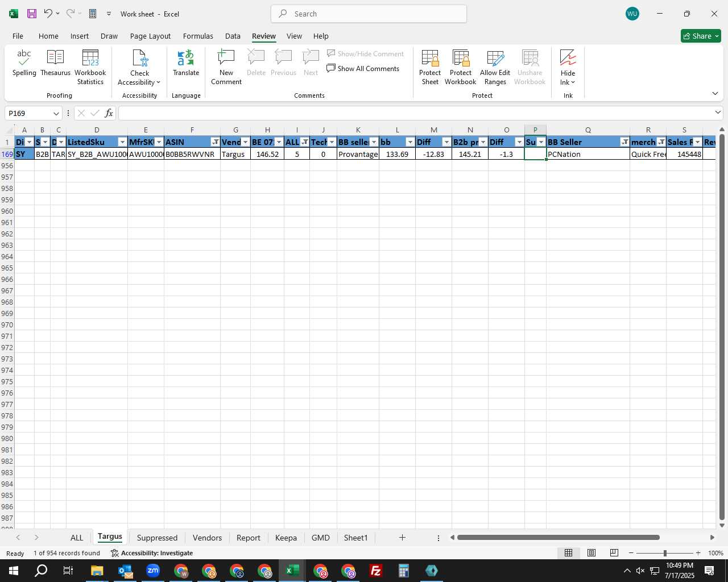Click the Name Box showing P169
728x582 pixels.
pyautogui.click(x=28, y=113)
